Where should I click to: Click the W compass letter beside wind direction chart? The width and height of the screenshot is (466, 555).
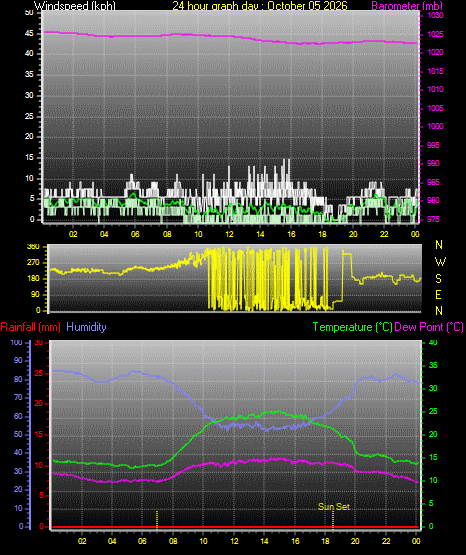coord(440,262)
